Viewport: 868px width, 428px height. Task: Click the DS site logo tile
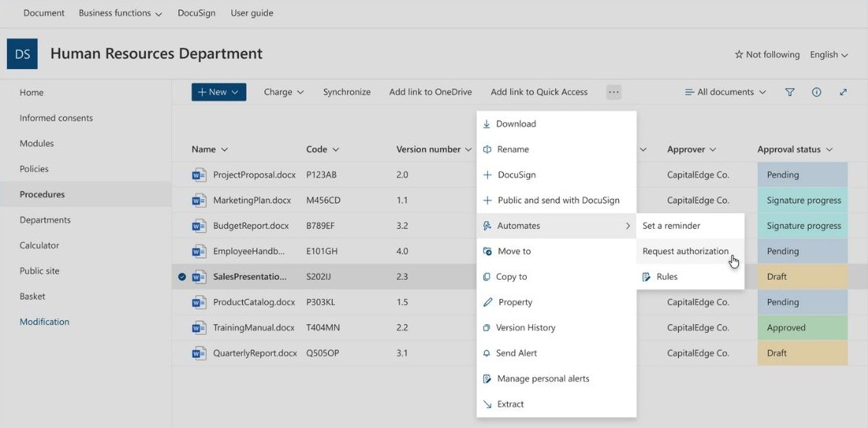[x=22, y=54]
